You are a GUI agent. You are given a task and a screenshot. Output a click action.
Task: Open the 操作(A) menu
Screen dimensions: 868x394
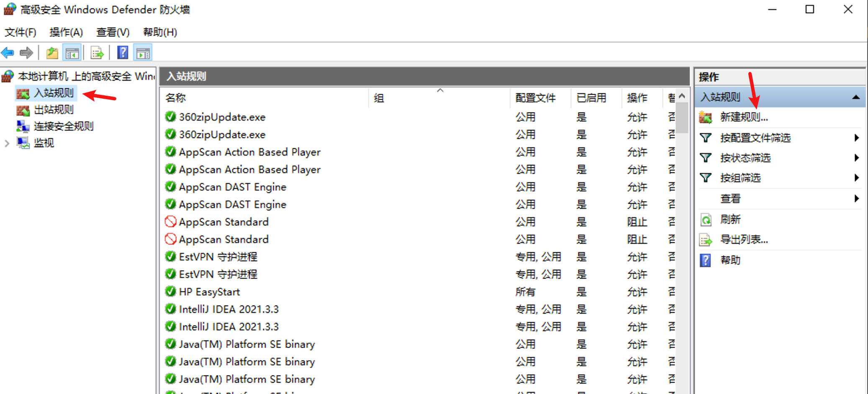(66, 32)
